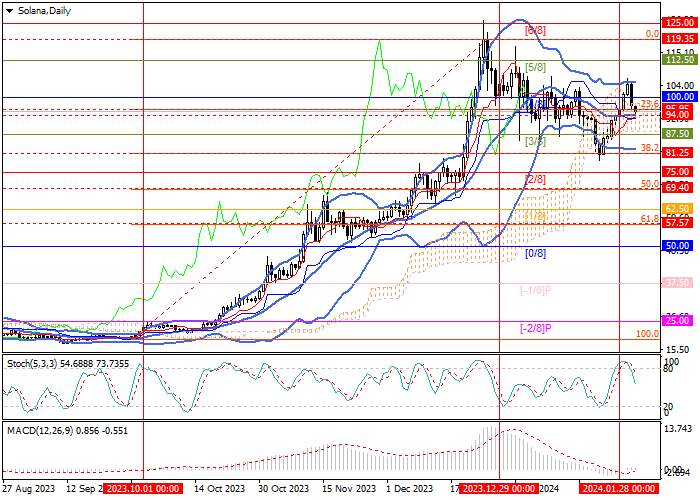The height and width of the screenshot is (500, 700).
Task: Select the blue 100.00 price label
Action: tap(677, 97)
